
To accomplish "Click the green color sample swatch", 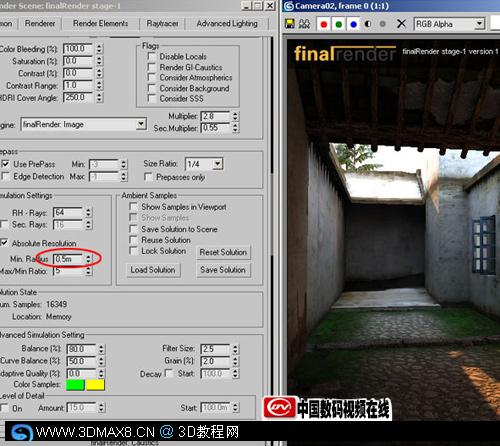I will 75,385.
